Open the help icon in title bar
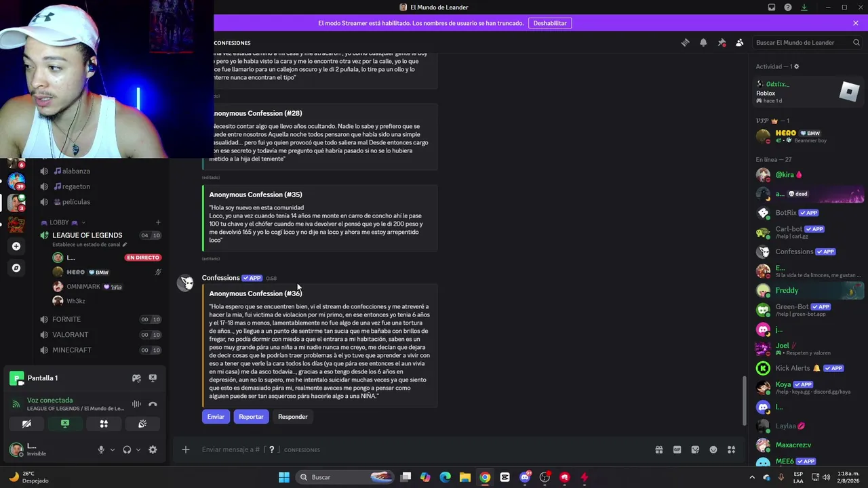 788,7
